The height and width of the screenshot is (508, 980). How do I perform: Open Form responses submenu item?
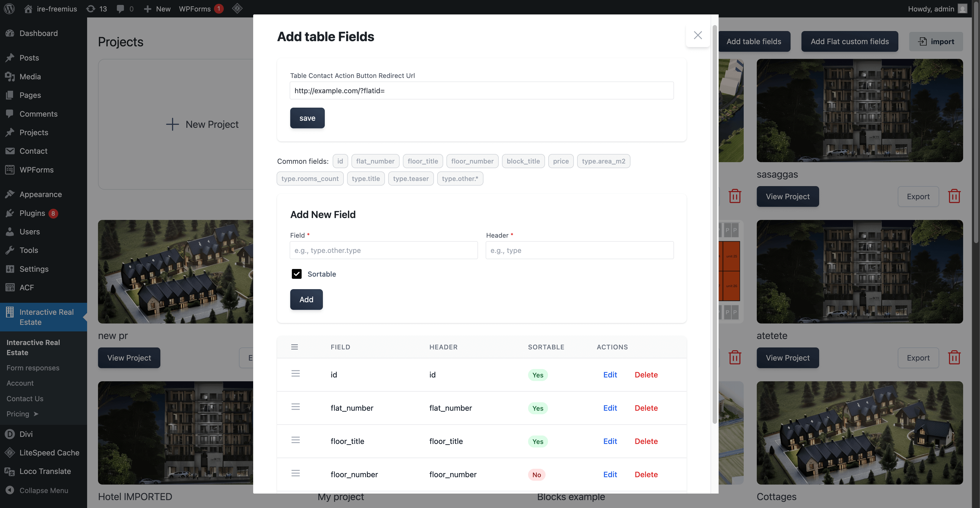point(33,368)
